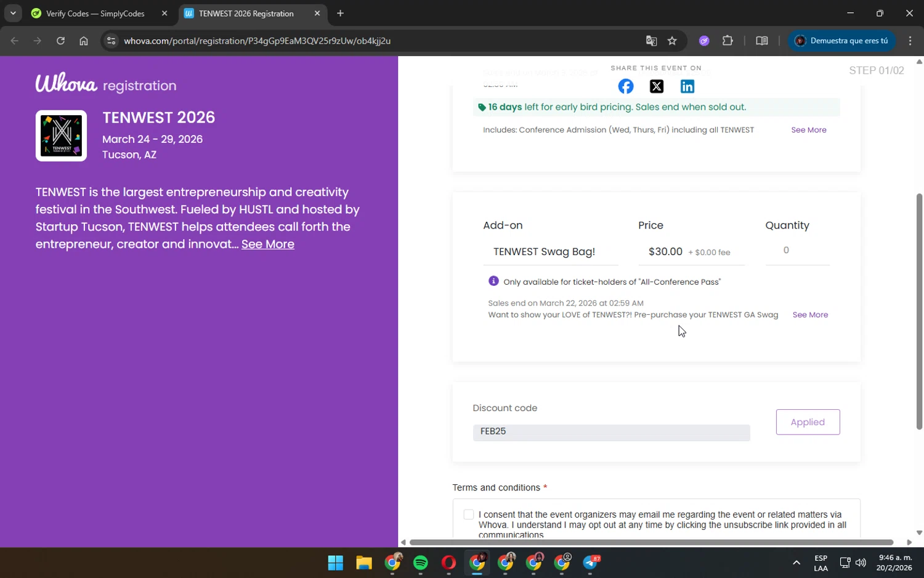Screen dimensions: 924x578
Task: See More on conference admission includes
Action: tap(809, 130)
